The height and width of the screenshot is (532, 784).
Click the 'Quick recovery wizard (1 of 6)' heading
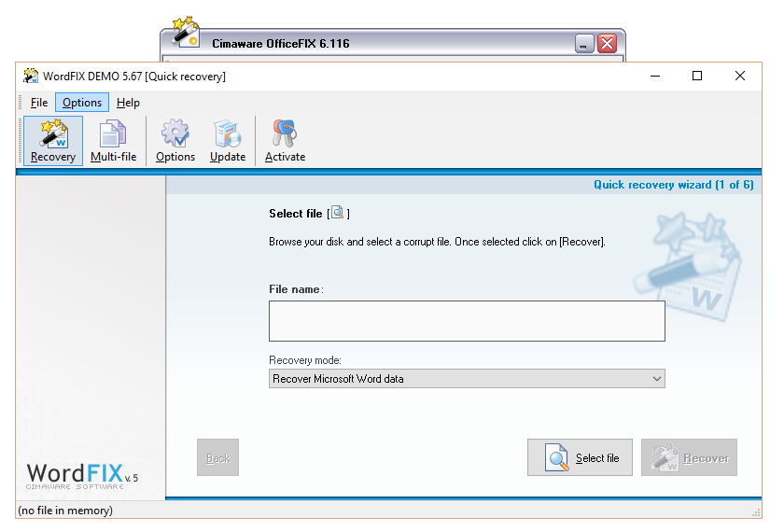674,185
